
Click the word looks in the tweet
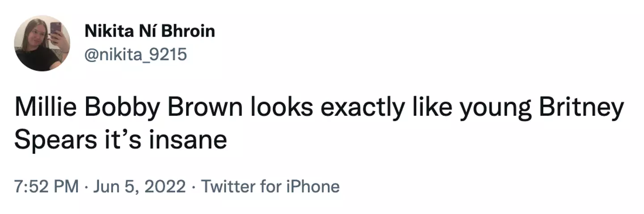273,109
